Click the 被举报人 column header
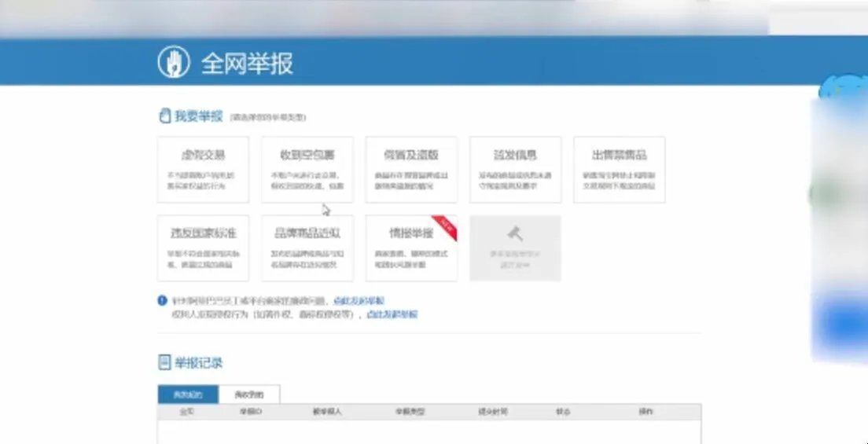Viewport: 868px width, 444px height. point(327,412)
